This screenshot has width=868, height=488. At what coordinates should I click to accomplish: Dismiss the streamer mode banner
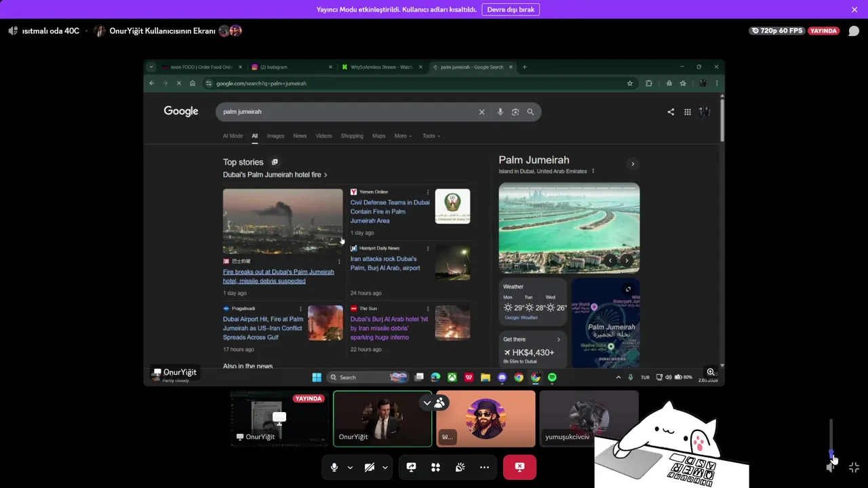854,9
